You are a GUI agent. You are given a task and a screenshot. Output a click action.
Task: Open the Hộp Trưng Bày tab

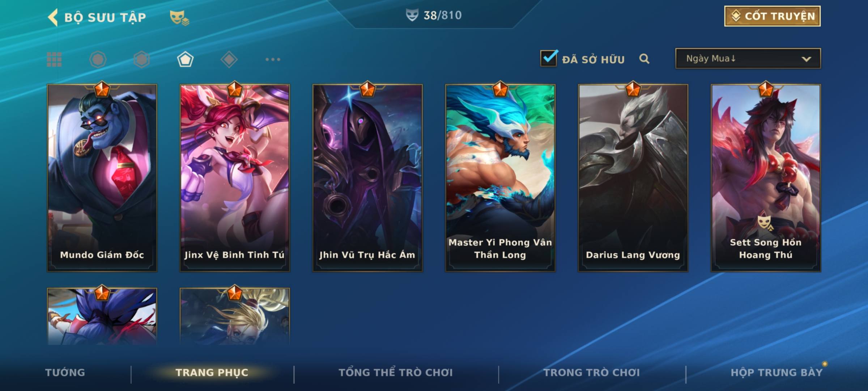[x=776, y=373]
